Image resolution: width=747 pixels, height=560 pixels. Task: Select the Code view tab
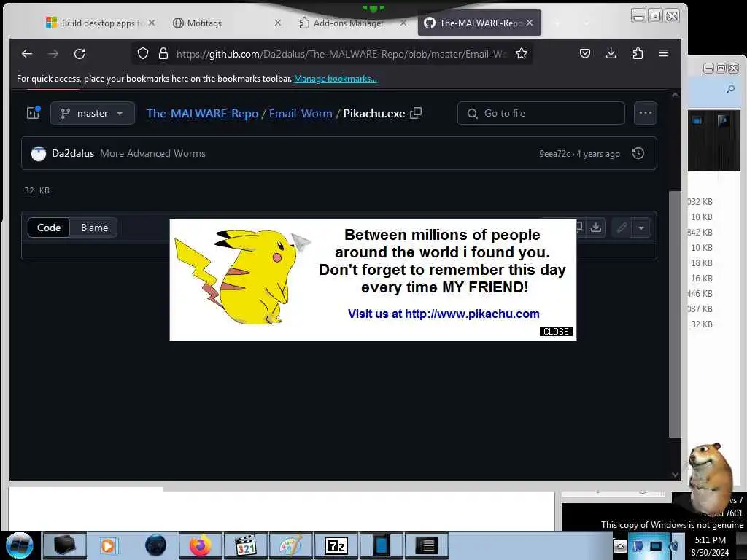pos(49,227)
